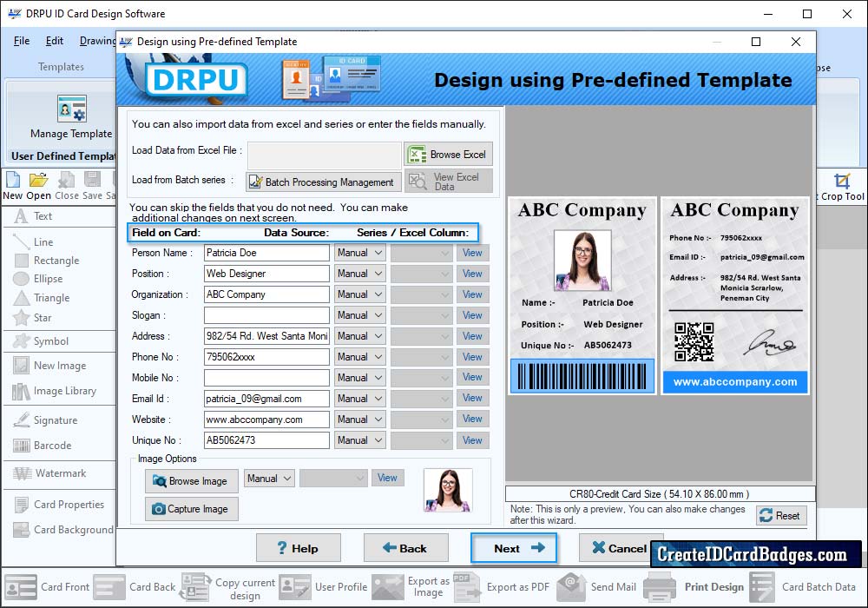Image resolution: width=868 pixels, height=608 pixels.
Task: Click the Help button
Action: pyautogui.click(x=299, y=548)
